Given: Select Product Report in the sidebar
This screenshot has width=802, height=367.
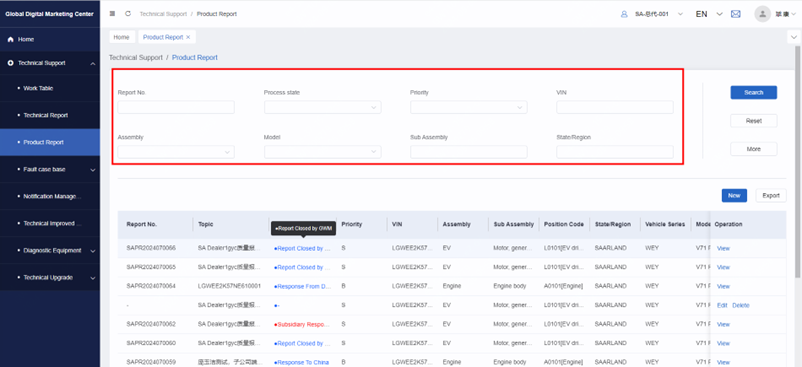Looking at the screenshot, I should (x=50, y=143).
